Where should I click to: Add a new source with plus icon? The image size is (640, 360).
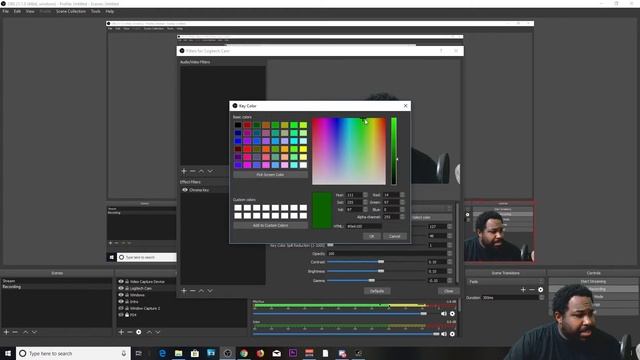121,332
